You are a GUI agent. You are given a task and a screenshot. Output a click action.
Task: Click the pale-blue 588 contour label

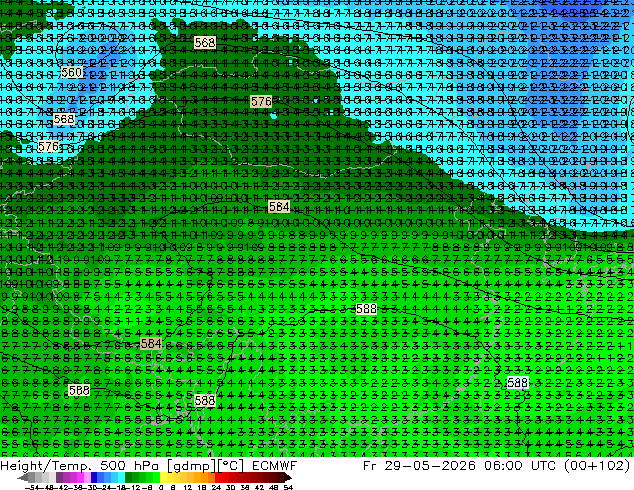click(518, 382)
